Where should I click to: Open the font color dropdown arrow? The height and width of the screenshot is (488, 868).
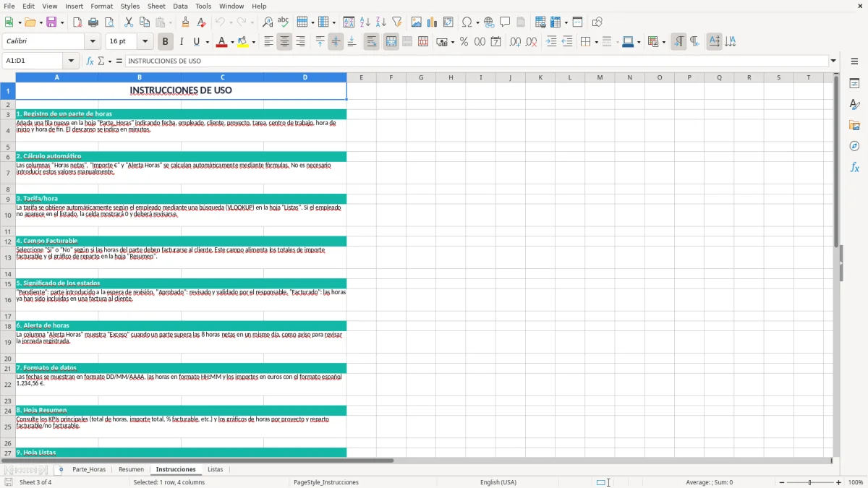[x=231, y=42]
